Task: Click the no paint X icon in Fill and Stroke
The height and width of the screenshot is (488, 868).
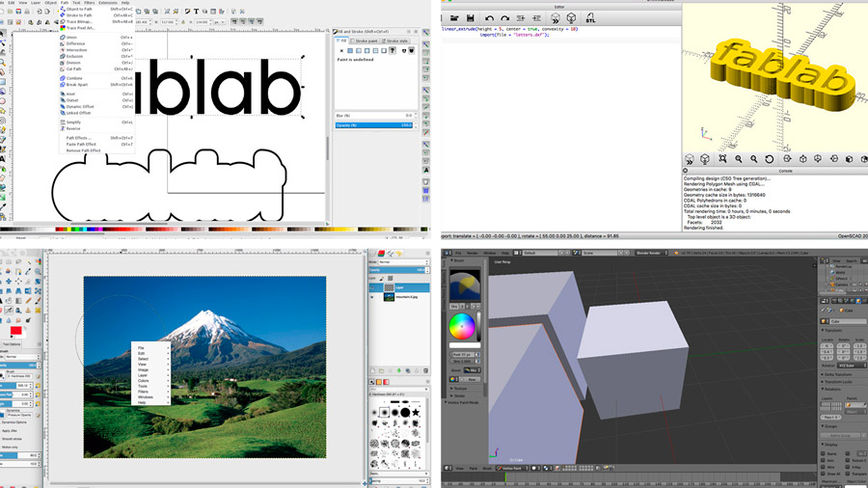Action: pyautogui.click(x=341, y=50)
